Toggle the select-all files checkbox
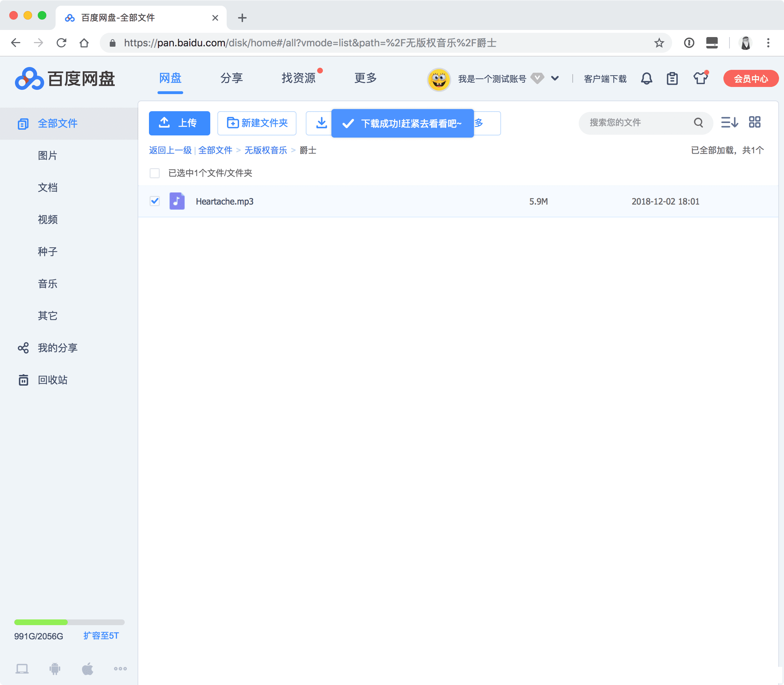The width and height of the screenshot is (784, 685). pyautogui.click(x=154, y=173)
